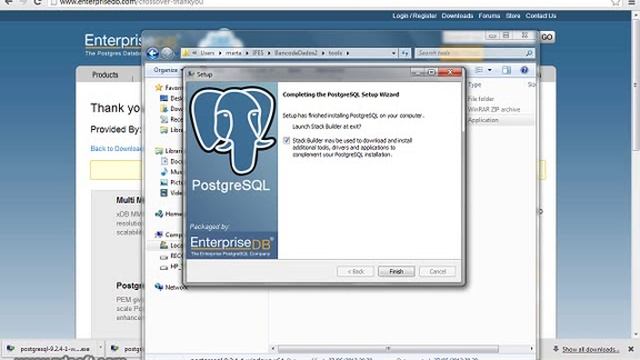
Task: Open Downloads link on EnterpriseDB site
Action: coord(457,16)
